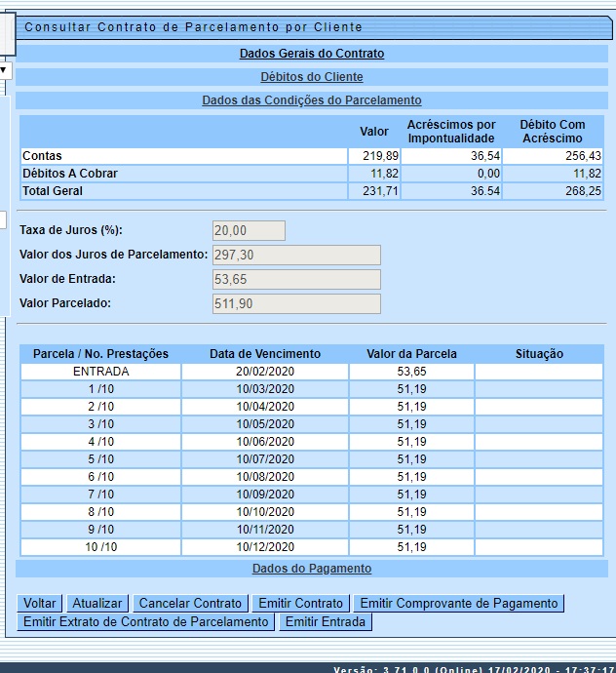This screenshot has height=673, width=616.
Task: Click the Situação column header
Action: click(539, 354)
